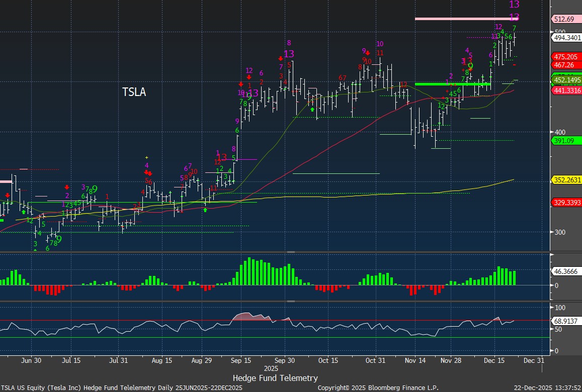
Task: Grab divider handle between histogram and RSI panel
Action: point(291,302)
